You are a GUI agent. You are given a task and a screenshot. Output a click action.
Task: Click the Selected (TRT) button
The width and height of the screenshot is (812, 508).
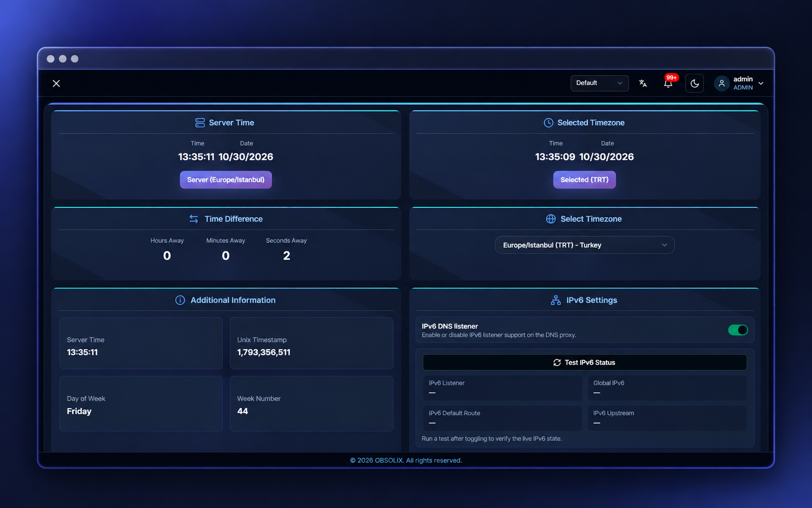click(585, 180)
